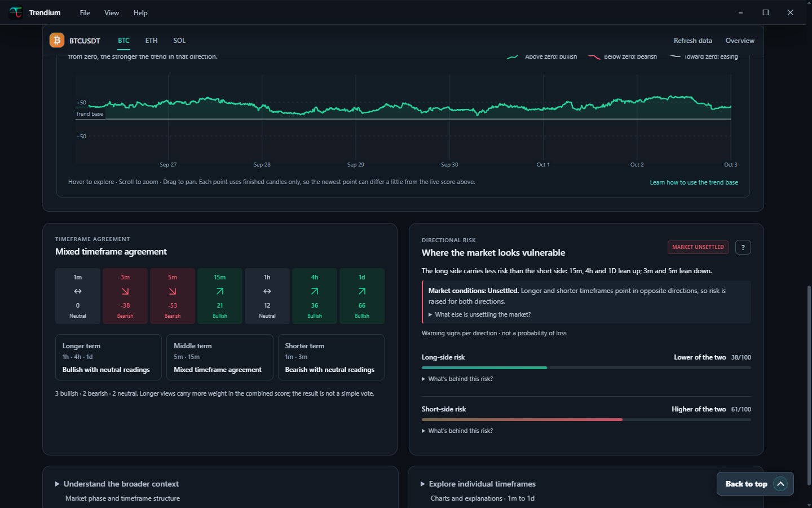The height and width of the screenshot is (508, 812).
Task: Select the 5m bearish timeframe tile
Action: pos(173,296)
